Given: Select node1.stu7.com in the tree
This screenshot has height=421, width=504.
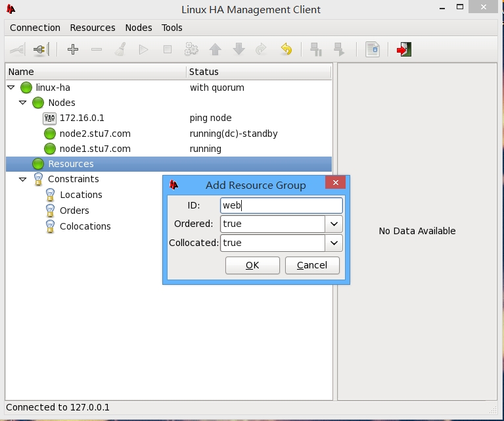Looking at the screenshot, I should point(95,149).
